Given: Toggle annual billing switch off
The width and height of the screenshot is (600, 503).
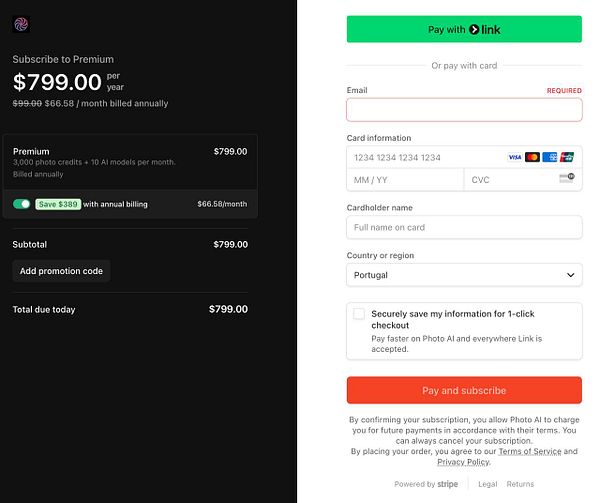Looking at the screenshot, I should [x=21, y=204].
